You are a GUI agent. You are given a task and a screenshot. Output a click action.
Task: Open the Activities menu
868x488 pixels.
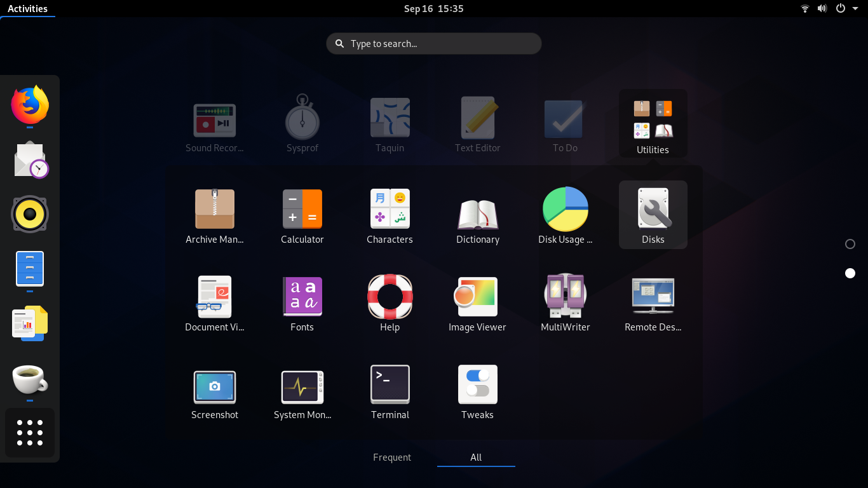click(28, 8)
